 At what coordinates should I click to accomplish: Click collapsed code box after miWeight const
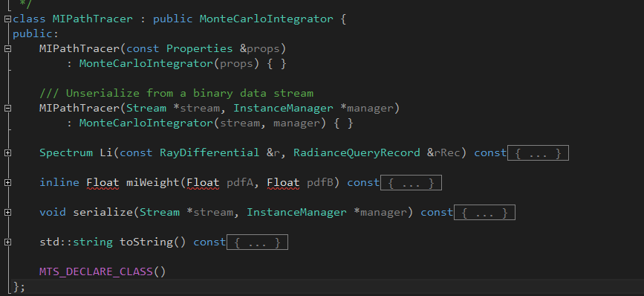pyautogui.click(x=411, y=182)
